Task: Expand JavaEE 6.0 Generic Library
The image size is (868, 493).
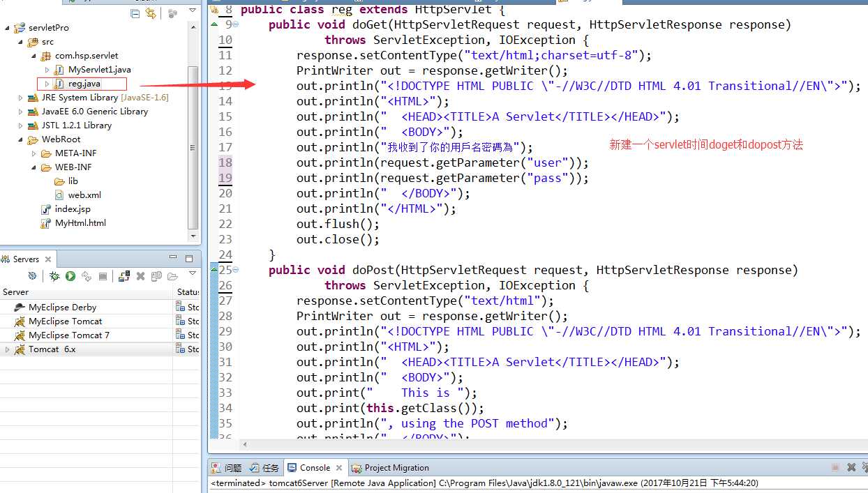Action: pyautogui.click(x=21, y=112)
